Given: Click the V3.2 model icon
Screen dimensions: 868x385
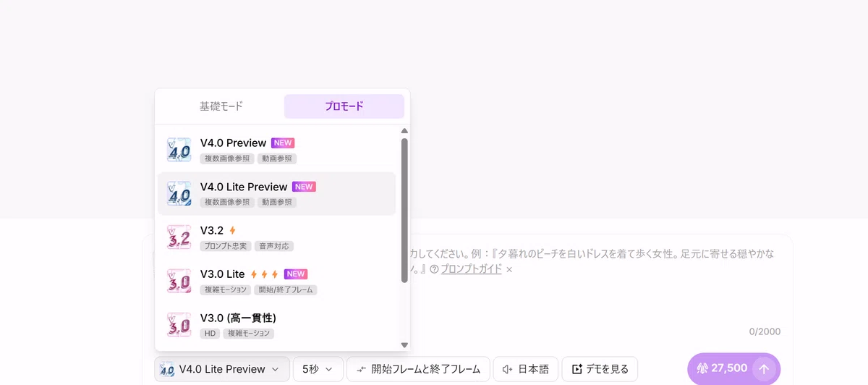Looking at the screenshot, I should [x=179, y=237].
